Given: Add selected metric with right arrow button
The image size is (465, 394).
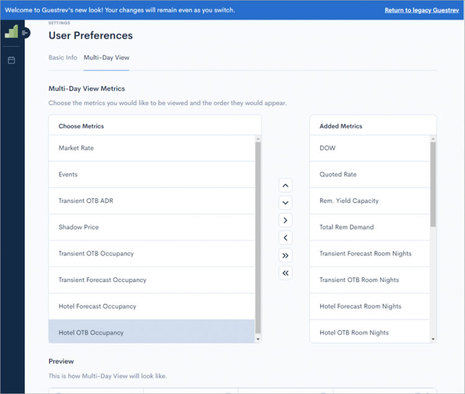Looking at the screenshot, I should (285, 220).
